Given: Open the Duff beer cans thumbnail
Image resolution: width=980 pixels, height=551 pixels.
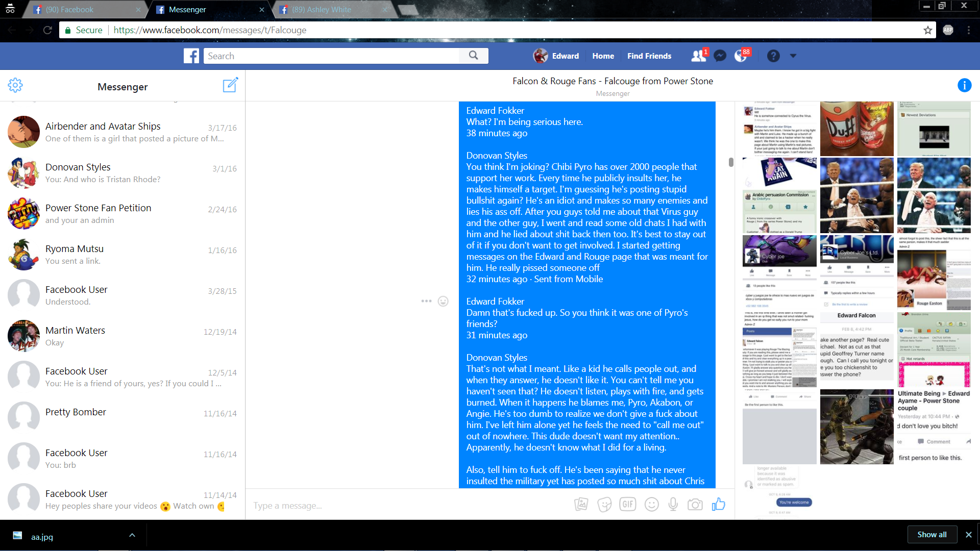Looking at the screenshot, I should (856, 129).
